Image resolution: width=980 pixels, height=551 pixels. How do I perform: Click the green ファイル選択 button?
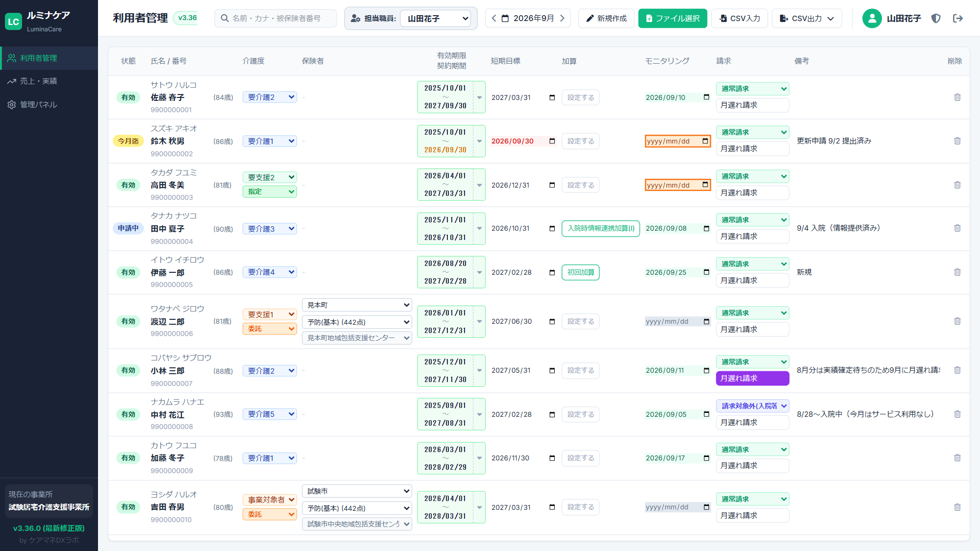pos(672,19)
